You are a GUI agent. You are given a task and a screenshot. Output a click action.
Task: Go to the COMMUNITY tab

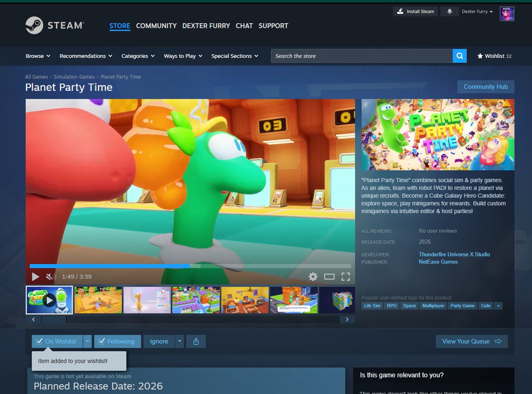[156, 26]
